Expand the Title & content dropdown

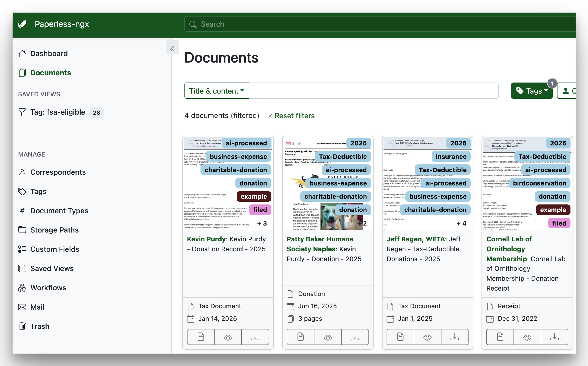click(217, 91)
